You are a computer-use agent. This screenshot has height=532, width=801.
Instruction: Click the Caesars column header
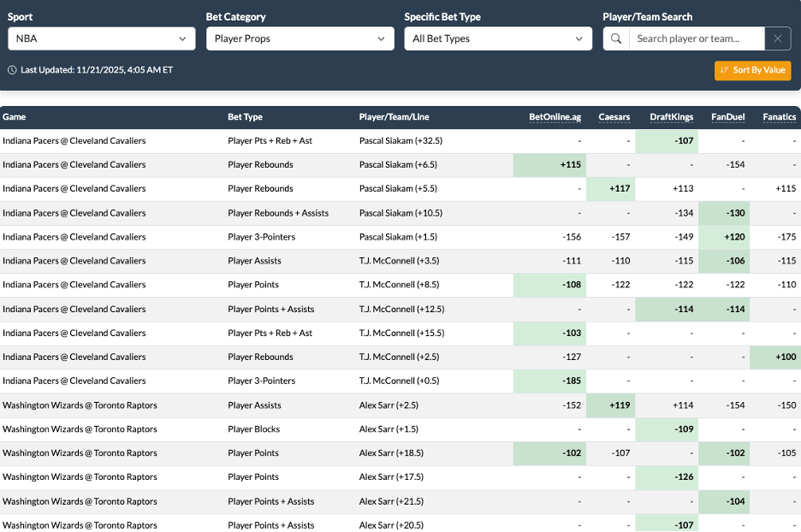tap(615, 117)
